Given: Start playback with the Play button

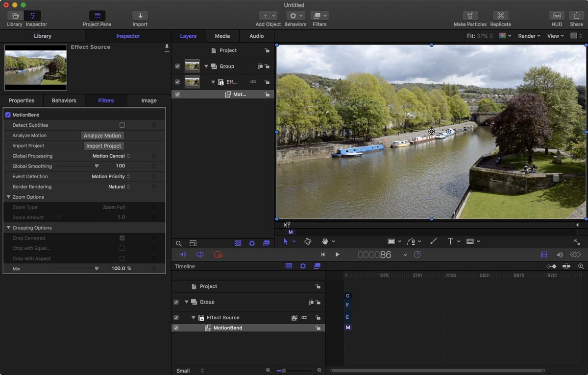Looking at the screenshot, I should (x=337, y=255).
